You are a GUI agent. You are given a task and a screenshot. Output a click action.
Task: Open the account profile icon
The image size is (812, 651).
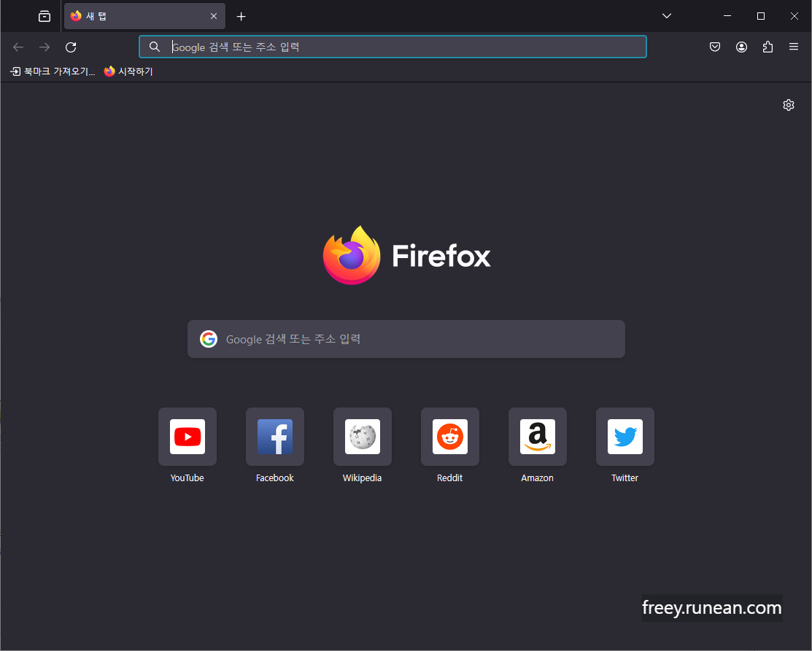point(741,47)
